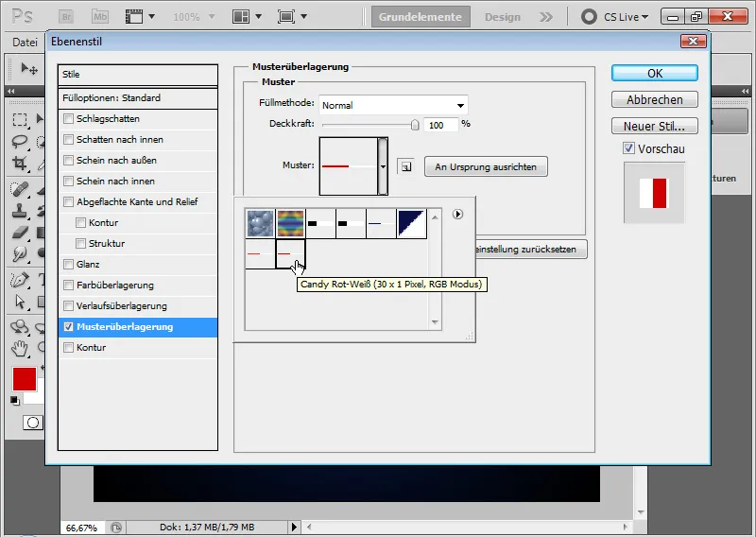Viewport: 756px width, 537px height.
Task: Toggle Quick Mask mode icon
Action: coord(33,423)
